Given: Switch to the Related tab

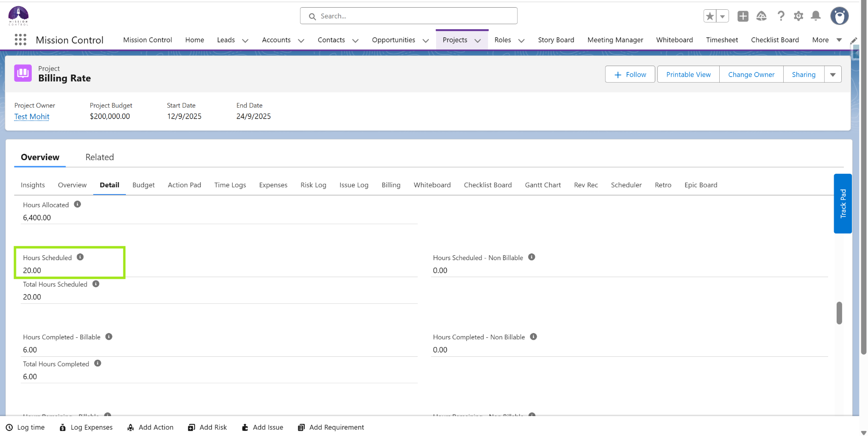Looking at the screenshot, I should pyautogui.click(x=100, y=157).
